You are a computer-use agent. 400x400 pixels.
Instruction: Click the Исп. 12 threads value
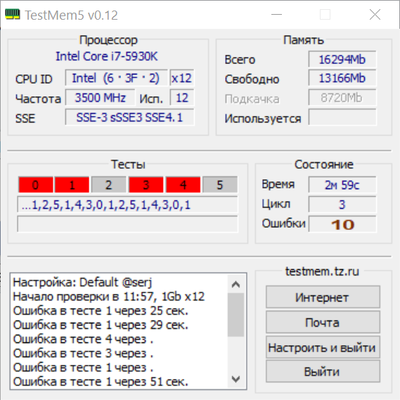tap(182, 98)
